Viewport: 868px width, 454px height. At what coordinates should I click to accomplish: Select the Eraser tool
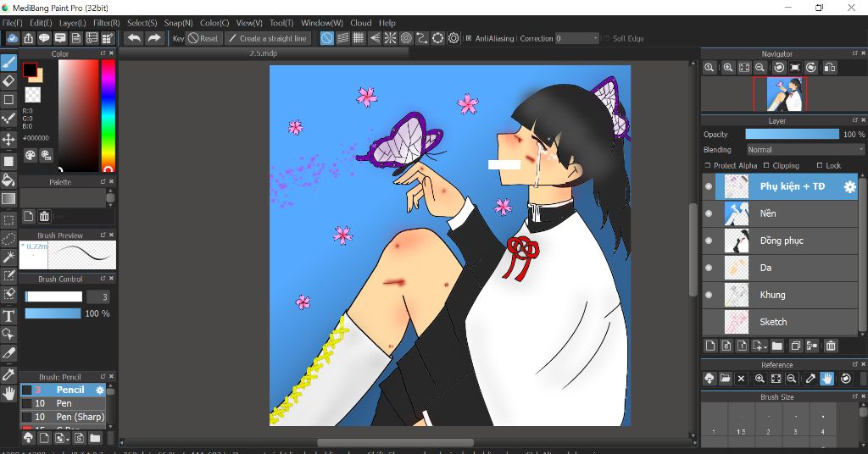click(x=8, y=80)
